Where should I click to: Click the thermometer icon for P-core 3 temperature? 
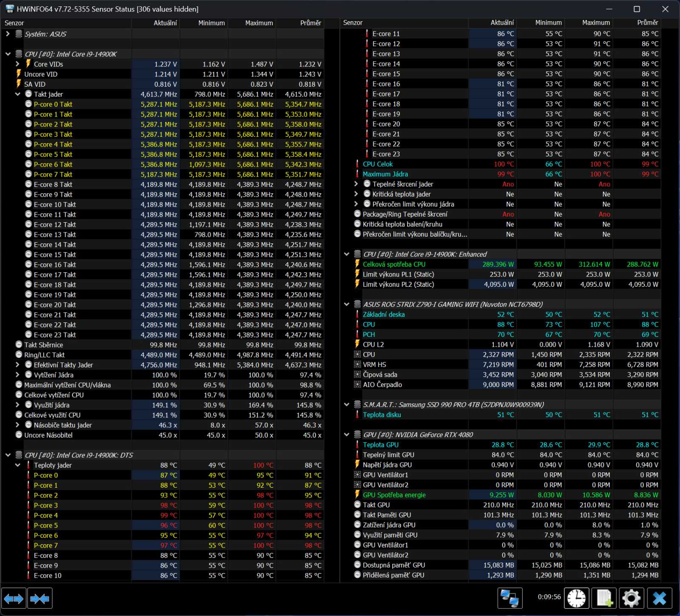click(x=28, y=505)
